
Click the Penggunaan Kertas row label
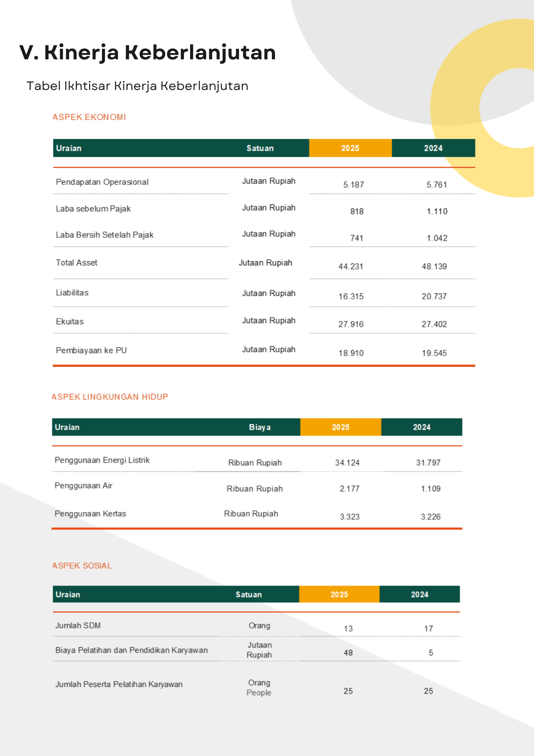[90, 514]
